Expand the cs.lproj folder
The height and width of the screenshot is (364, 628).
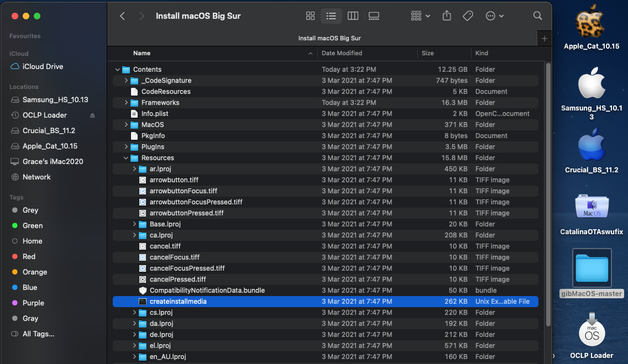134,313
